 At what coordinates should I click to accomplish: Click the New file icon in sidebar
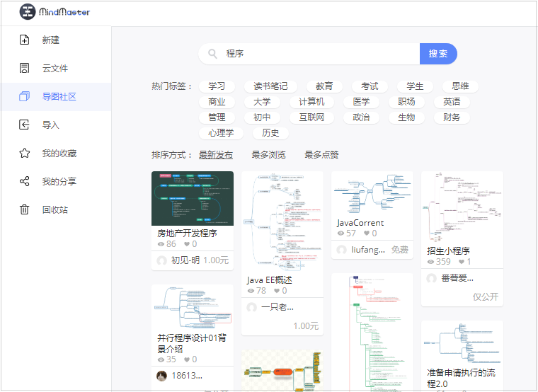tap(25, 40)
